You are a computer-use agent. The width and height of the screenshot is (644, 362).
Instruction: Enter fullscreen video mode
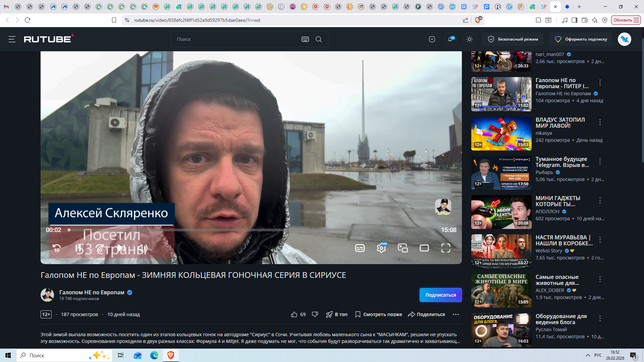point(445,248)
